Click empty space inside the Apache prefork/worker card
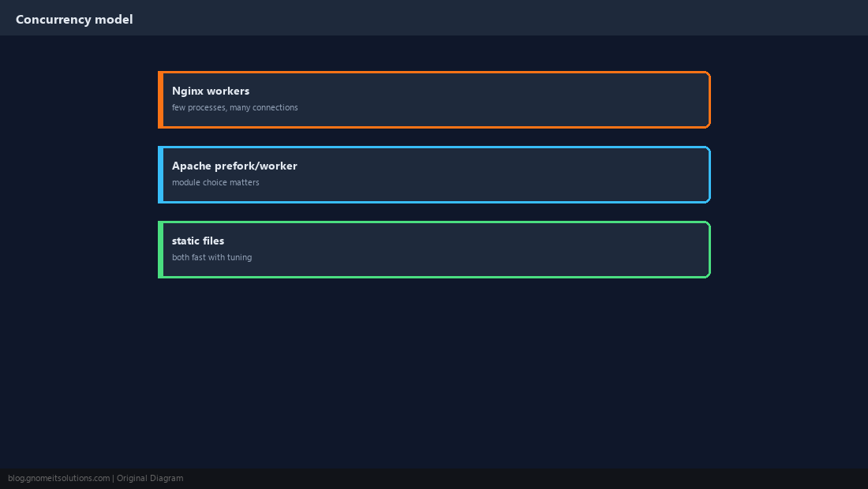 [x=498, y=175]
